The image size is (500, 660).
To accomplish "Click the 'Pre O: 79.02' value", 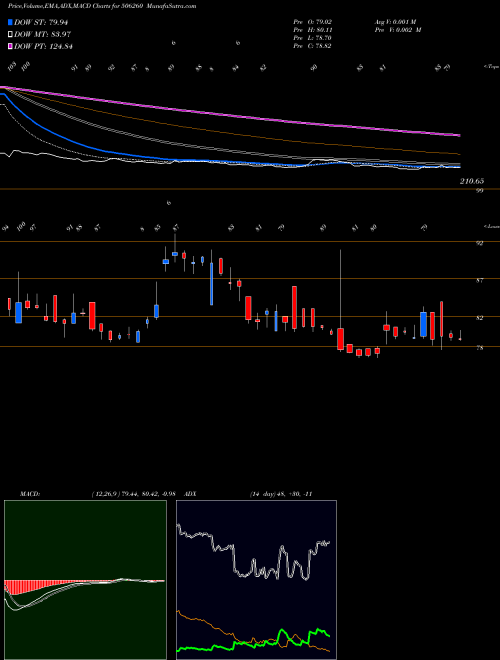I will click(312, 21).
